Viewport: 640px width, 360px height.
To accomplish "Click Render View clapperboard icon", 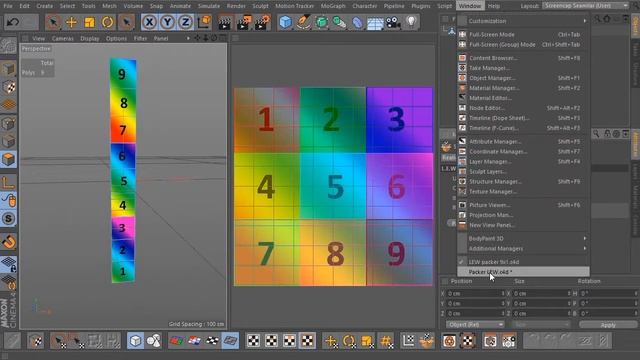I will [224, 22].
